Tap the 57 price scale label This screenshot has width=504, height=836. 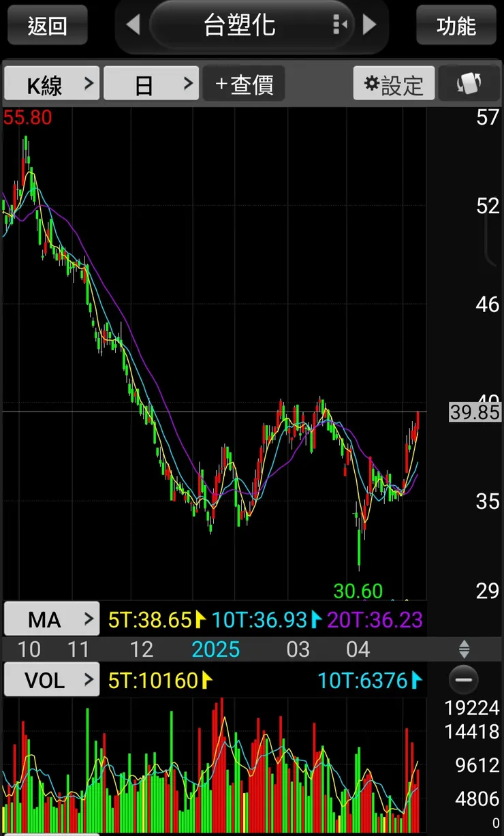click(488, 117)
